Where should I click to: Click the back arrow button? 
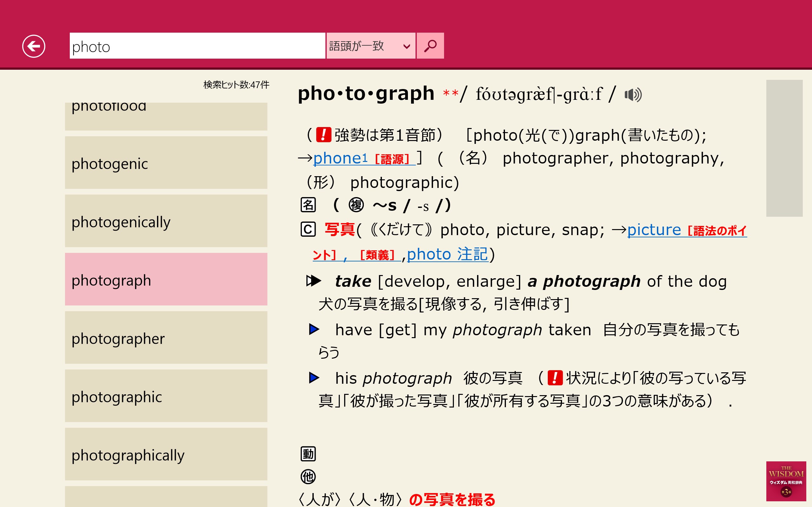click(34, 46)
